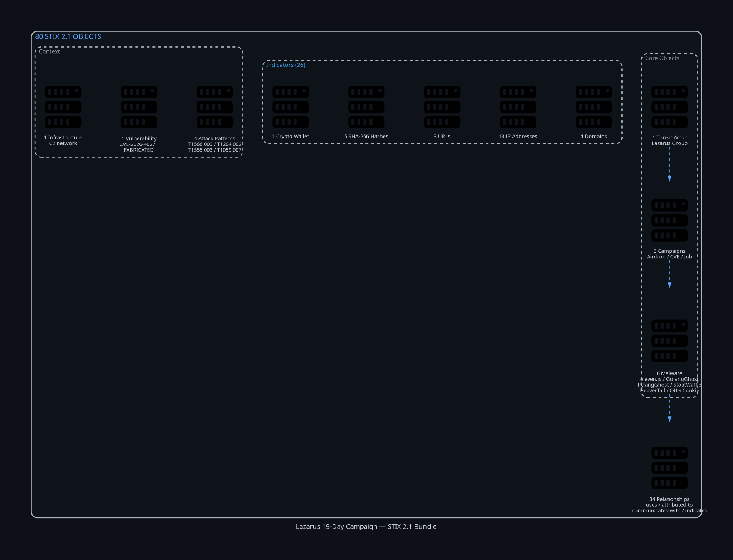Click the Lazarus 19-Day Campaign caption
The height and width of the screenshot is (560, 733).
(x=366, y=526)
